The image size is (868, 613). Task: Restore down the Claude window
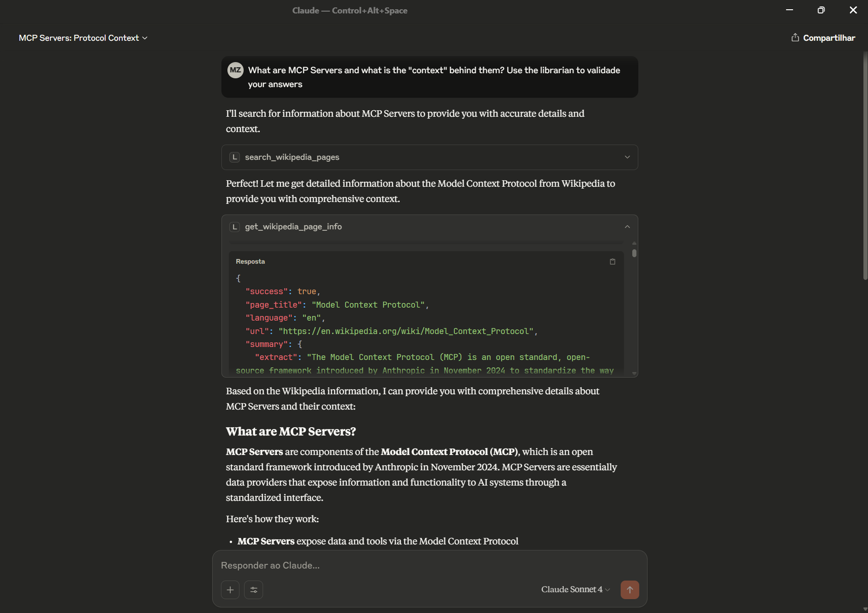point(821,10)
